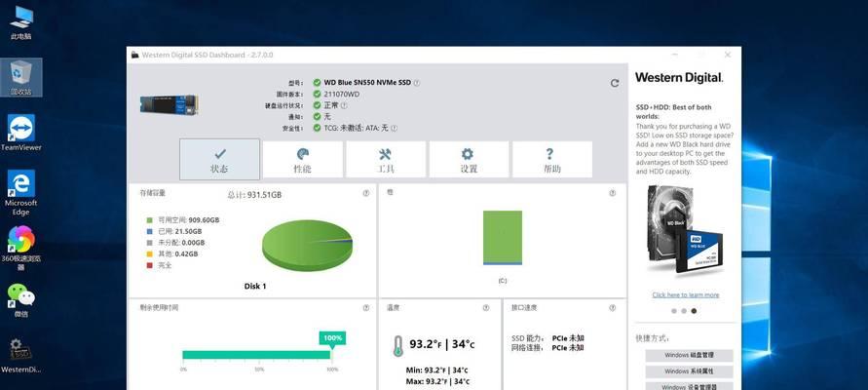Click the 93.2°F | 34°C temperature reading

tap(441, 344)
